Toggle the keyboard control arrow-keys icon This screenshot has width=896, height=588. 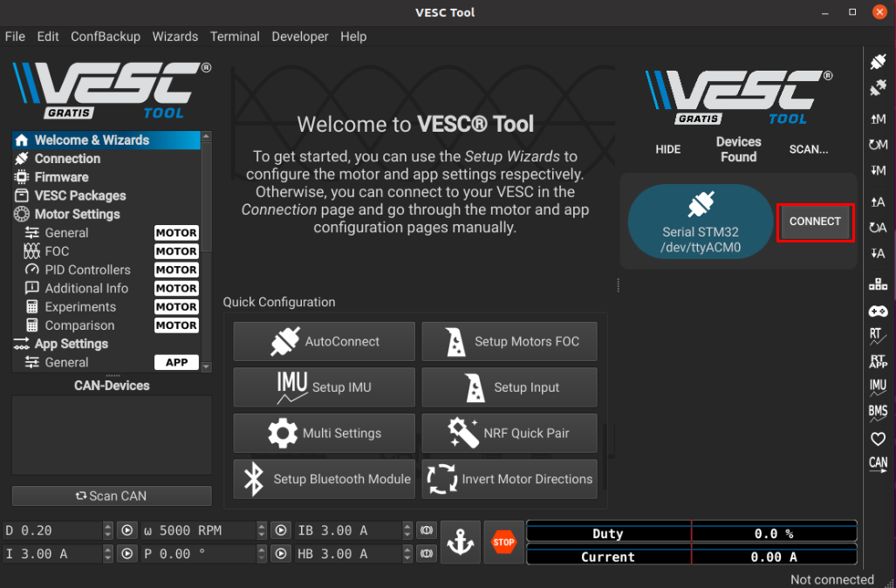coord(878,284)
